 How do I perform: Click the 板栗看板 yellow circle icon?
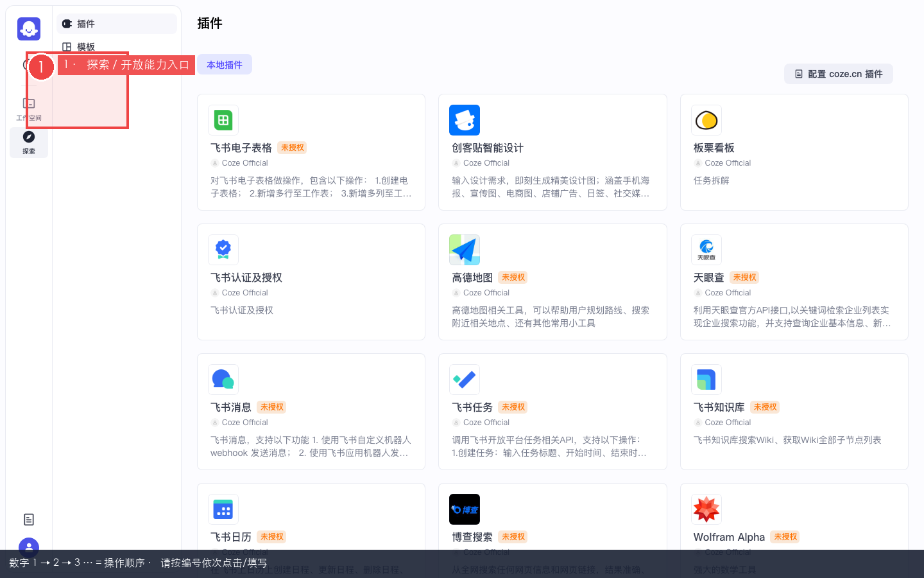click(x=706, y=120)
